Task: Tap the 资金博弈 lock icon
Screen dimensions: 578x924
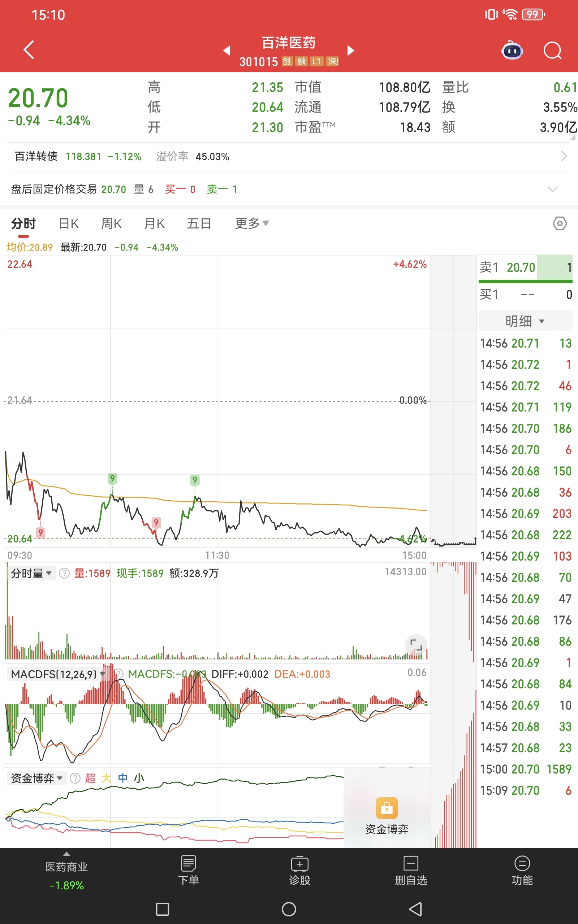Action: [387, 808]
